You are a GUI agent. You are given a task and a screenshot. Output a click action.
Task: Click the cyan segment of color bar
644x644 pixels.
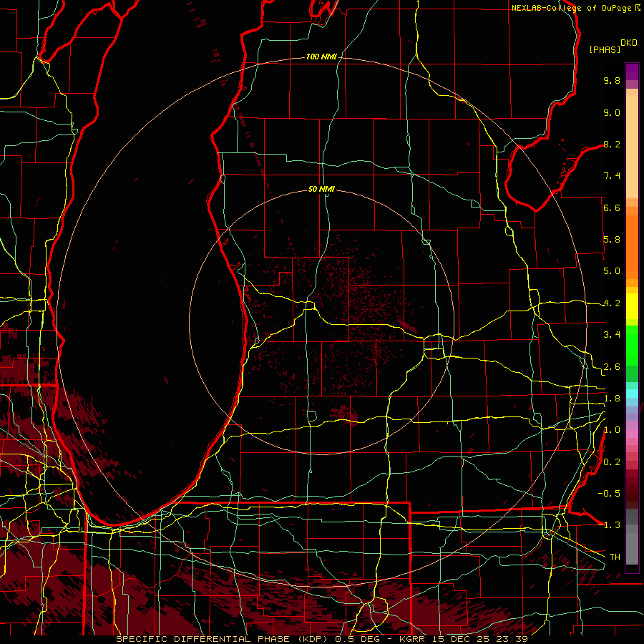pos(632,393)
